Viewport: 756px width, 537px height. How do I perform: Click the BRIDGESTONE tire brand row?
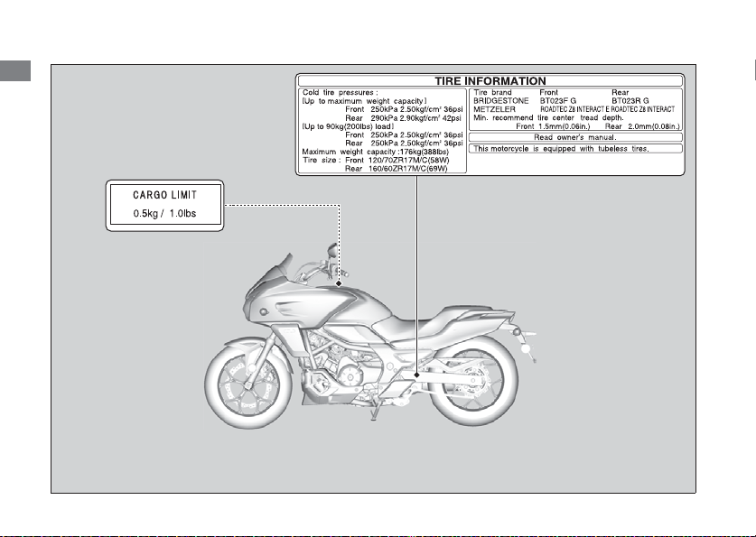[561, 101]
